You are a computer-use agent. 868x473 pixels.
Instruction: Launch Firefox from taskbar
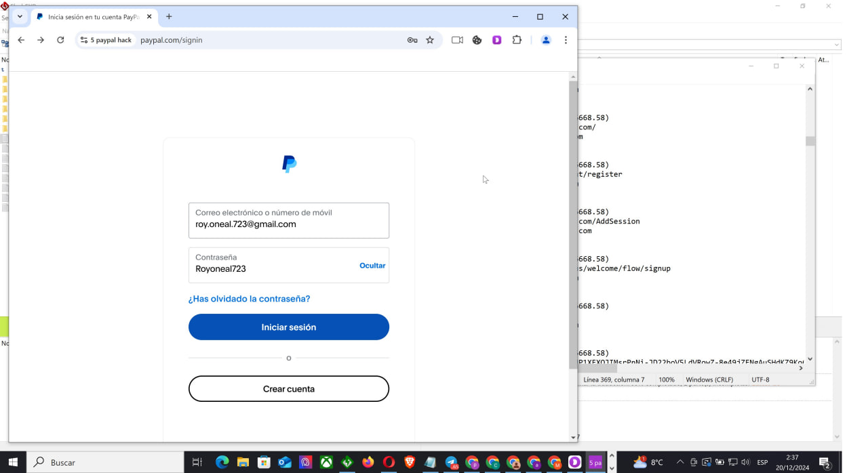click(x=368, y=462)
